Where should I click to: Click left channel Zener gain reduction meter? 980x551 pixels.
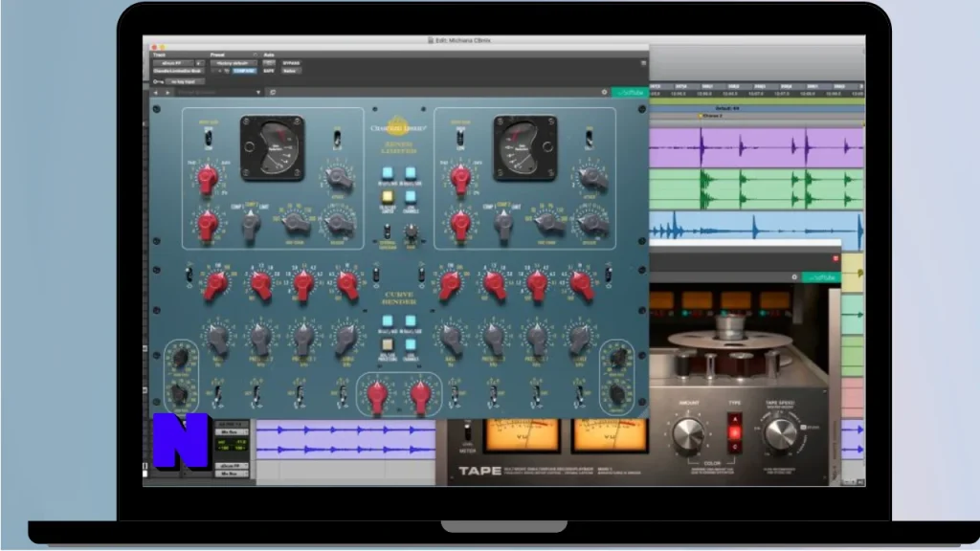tap(273, 148)
